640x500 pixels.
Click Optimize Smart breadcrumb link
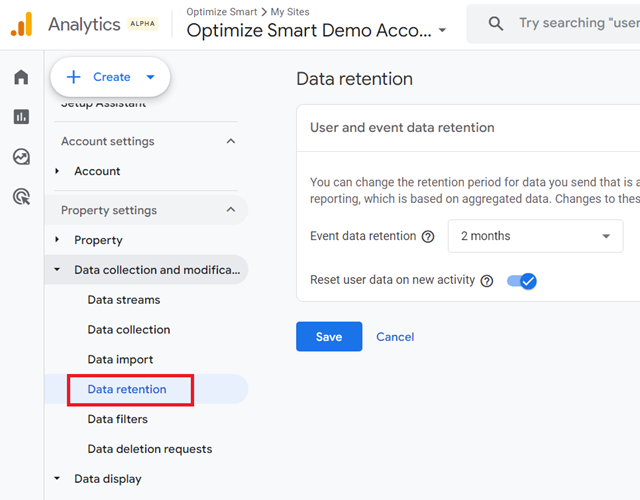(222, 12)
